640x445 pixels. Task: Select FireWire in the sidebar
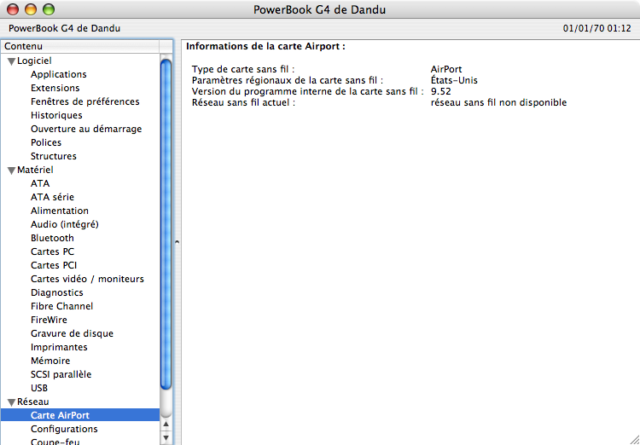pos(49,320)
